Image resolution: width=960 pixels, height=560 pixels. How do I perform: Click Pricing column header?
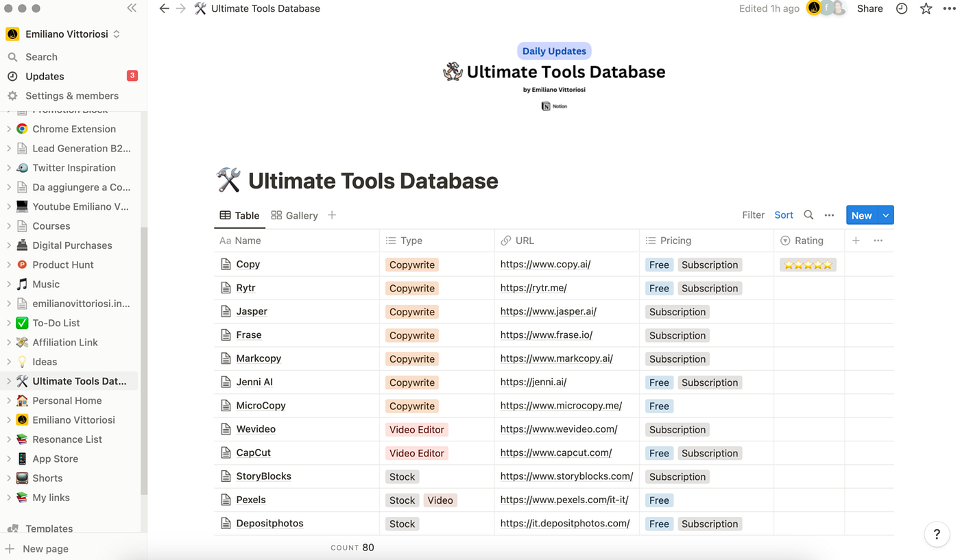pyautogui.click(x=706, y=241)
